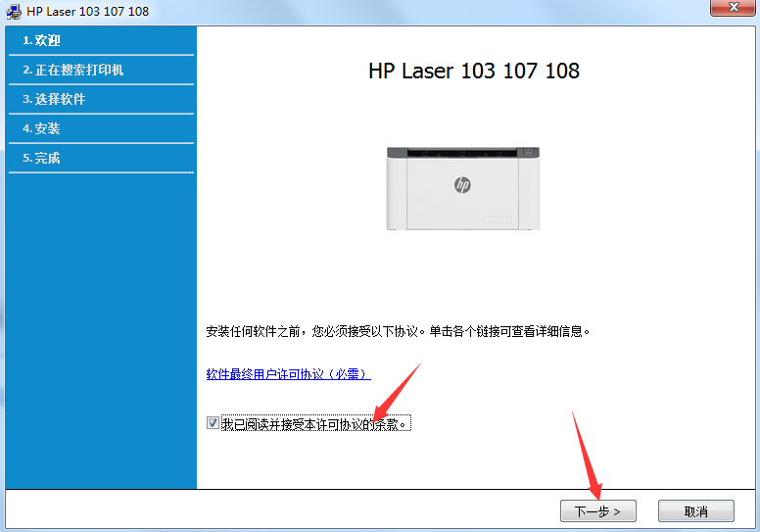Image resolution: width=760 pixels, height=532 pixels.
Task: Tick the license agreement acceptance checkbox
Action: point(213,423)
